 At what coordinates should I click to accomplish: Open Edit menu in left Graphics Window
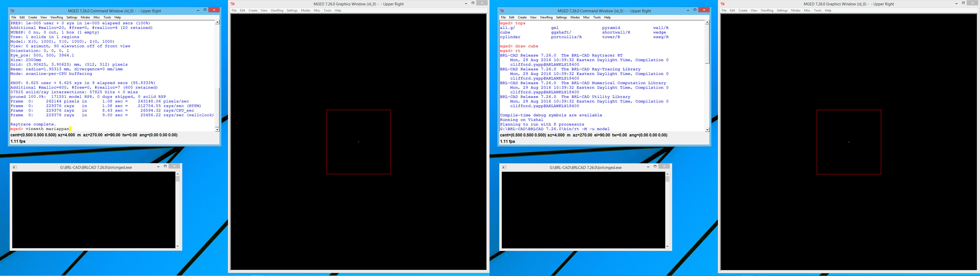[242, 10]
